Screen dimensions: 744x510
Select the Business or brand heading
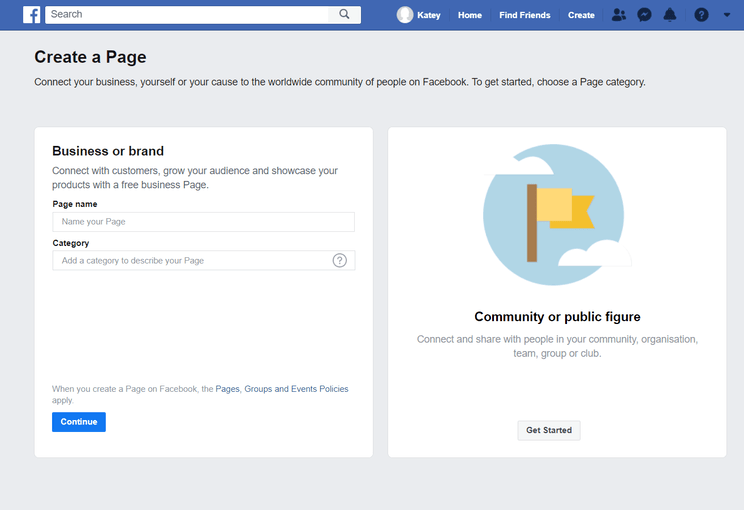pyautogui.click(x=108, y=151)
